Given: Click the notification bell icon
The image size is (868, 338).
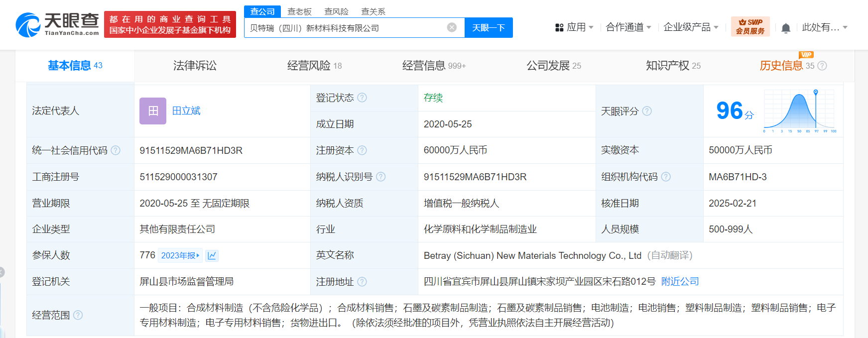Looking at the screenshot, I should [x=786, y=28].
